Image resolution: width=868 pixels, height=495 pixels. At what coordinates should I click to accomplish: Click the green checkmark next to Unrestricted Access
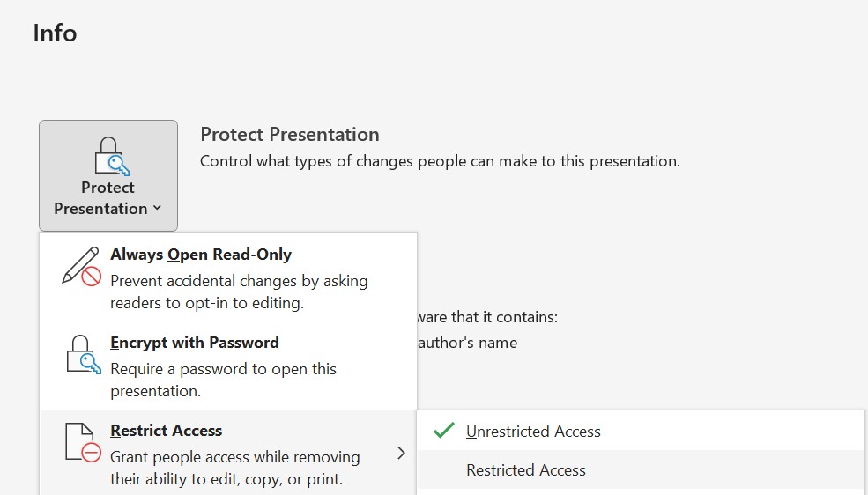(444, 431)
